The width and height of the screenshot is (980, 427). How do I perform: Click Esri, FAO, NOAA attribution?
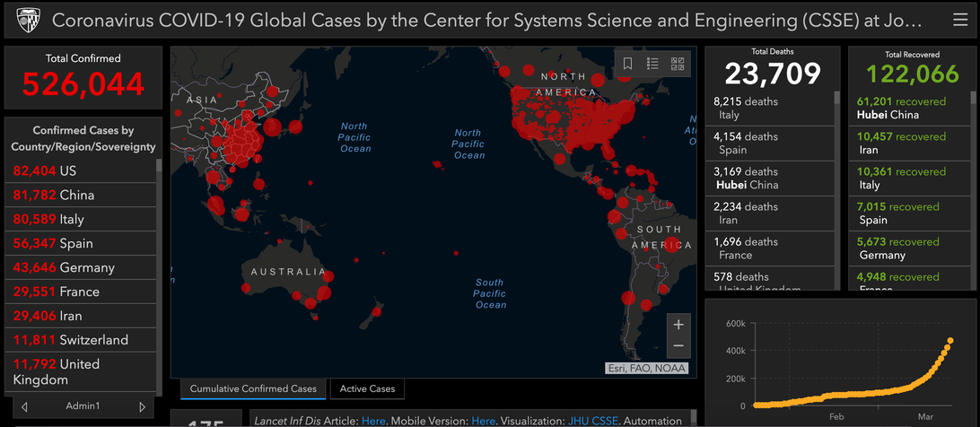(x=646, y=368)
